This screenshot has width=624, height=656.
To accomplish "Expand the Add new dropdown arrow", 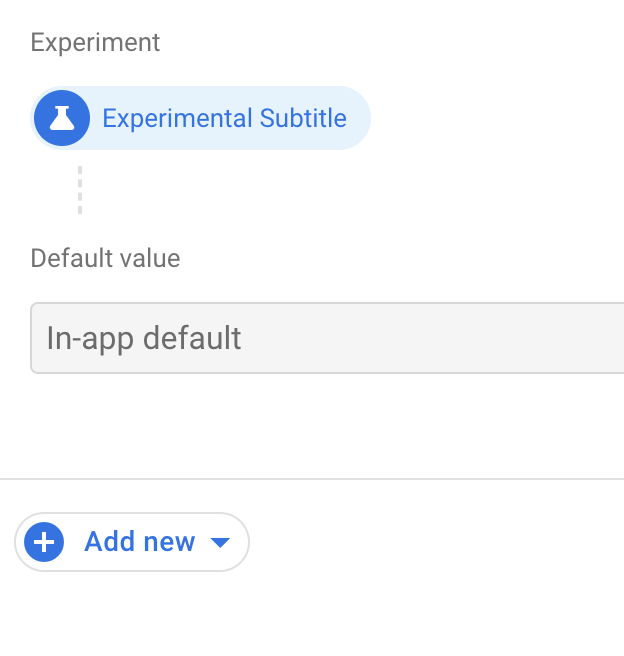I will tap(221, 543).
